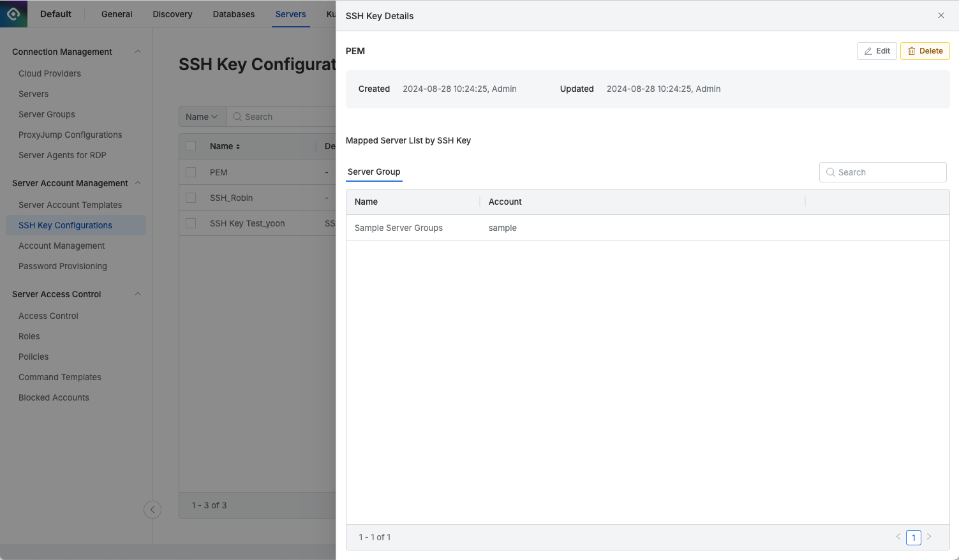Viewport: 959px width, 560px height.
Task: Click the pencil icon inside the Edit button
Action: click(868, 50)
